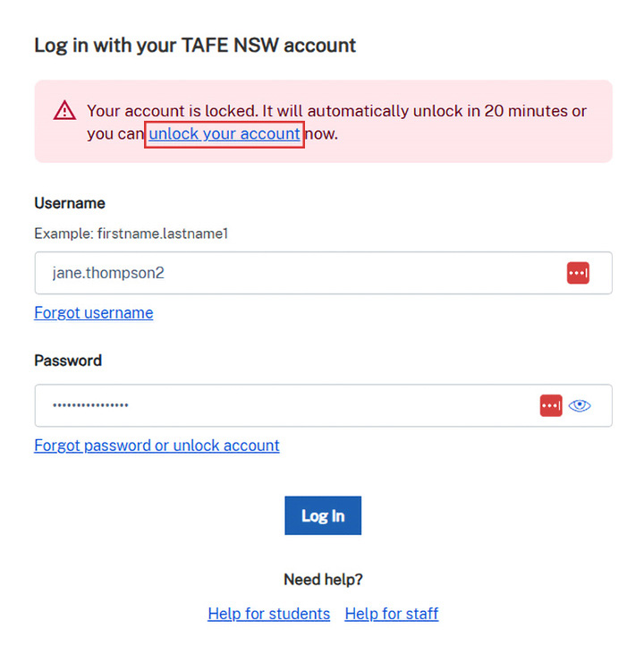
Task: Click the masked password dots
Action: [x=90, y=406]
